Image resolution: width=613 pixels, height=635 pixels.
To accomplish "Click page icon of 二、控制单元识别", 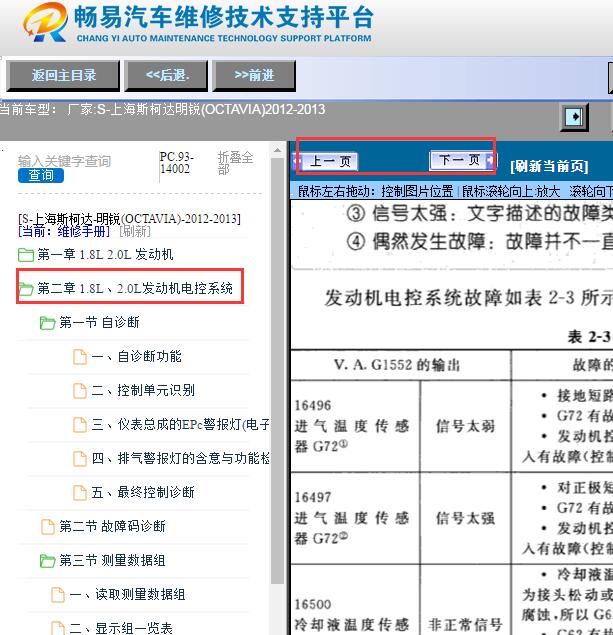I will click(x=80, y=391).
